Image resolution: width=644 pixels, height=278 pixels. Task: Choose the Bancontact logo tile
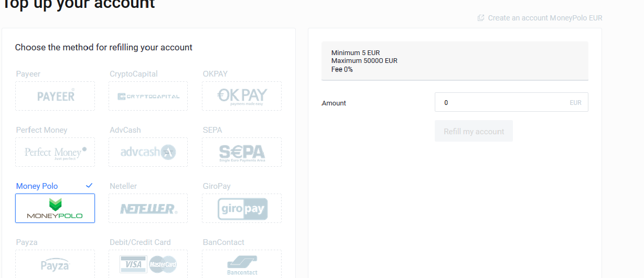(242, 264)
